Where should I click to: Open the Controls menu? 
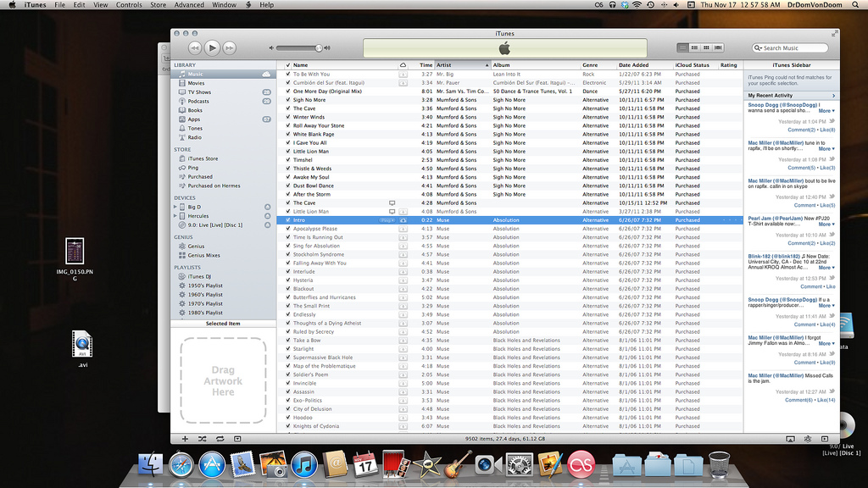(x=129, y=5)
